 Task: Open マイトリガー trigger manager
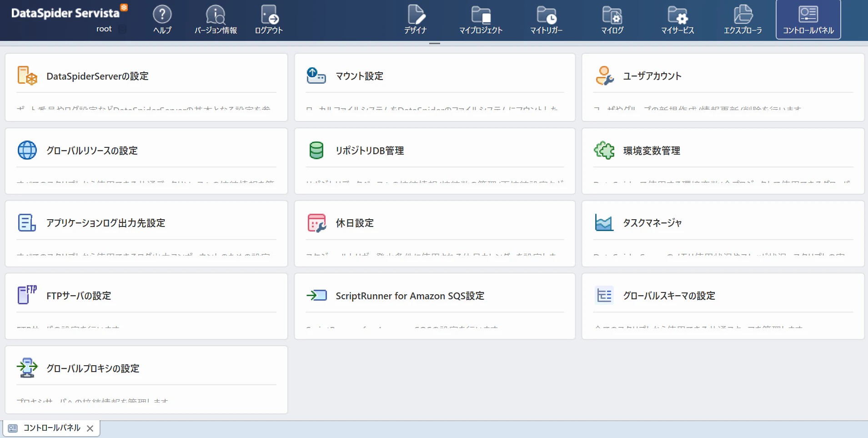coord(546,20)
